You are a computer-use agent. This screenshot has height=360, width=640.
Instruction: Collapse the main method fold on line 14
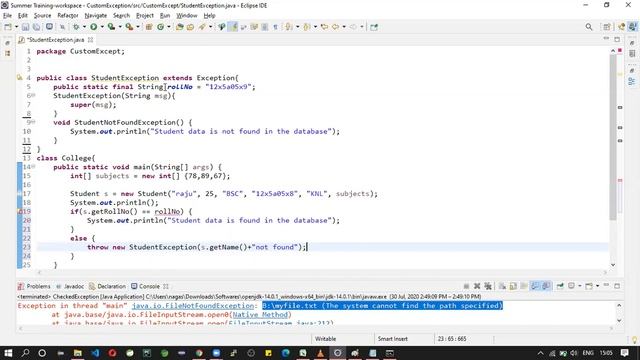(33, 167)
